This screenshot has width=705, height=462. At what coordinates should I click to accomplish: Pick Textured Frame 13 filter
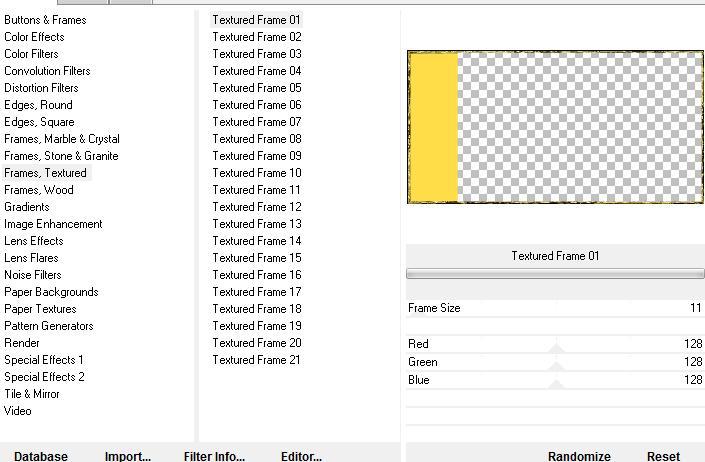coord(256,224)
